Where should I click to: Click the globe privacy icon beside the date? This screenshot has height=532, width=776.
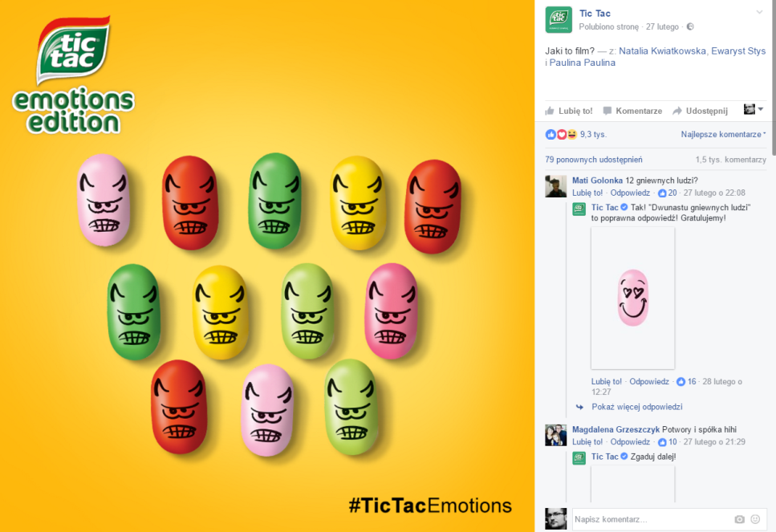coord(690,26)
